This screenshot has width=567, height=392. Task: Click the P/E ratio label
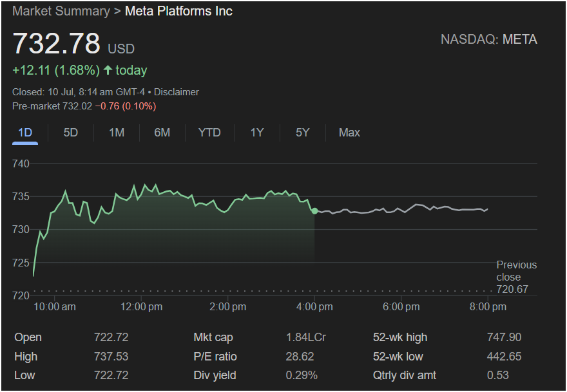(x=215, y=357)
